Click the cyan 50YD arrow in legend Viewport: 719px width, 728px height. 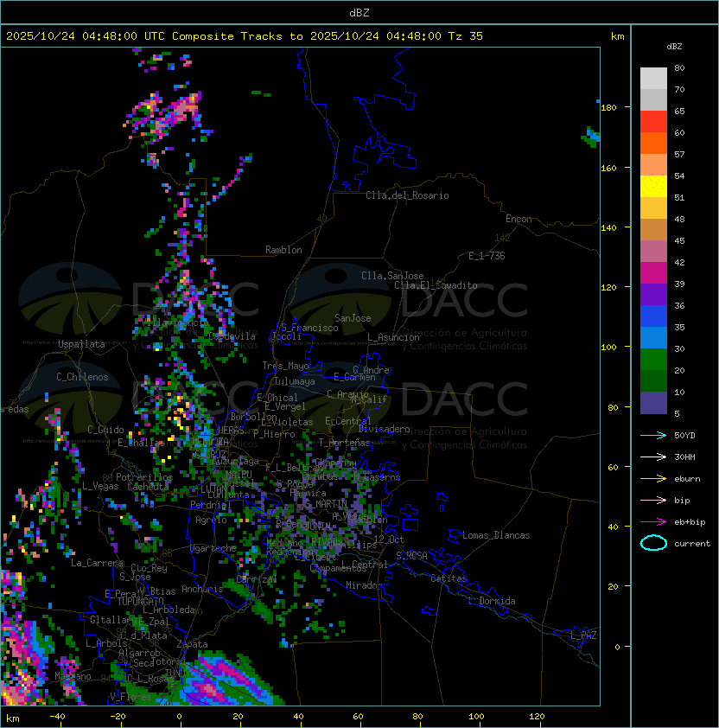pyautogui.click(x=653, y=435)
